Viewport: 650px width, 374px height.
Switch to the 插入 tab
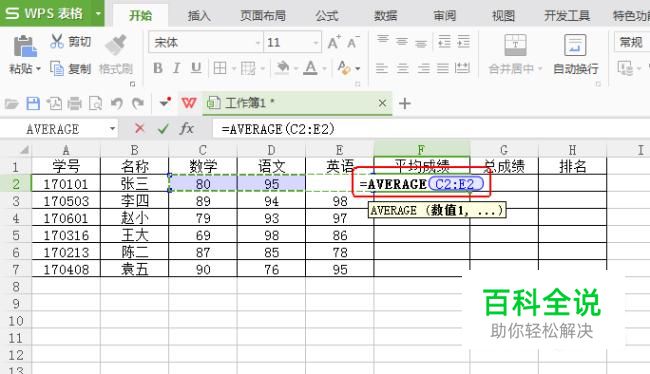pyautogui.click(x=199, y=16)
